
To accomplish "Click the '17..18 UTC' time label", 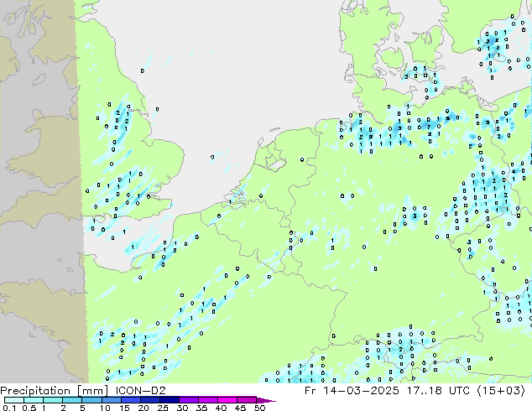I will 439,391.
